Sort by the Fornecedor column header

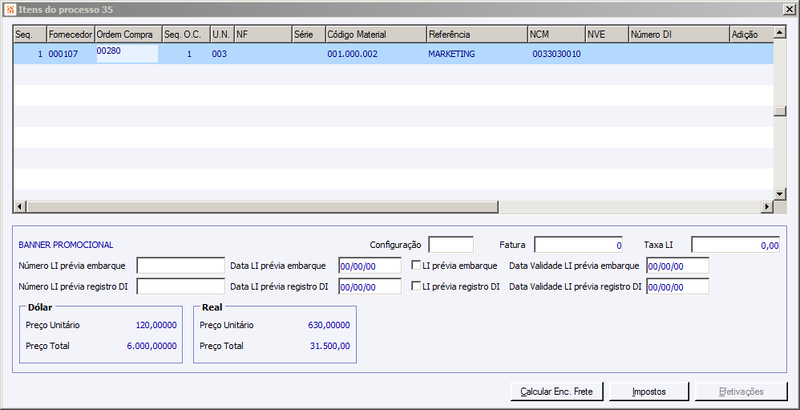click(70, 35)
